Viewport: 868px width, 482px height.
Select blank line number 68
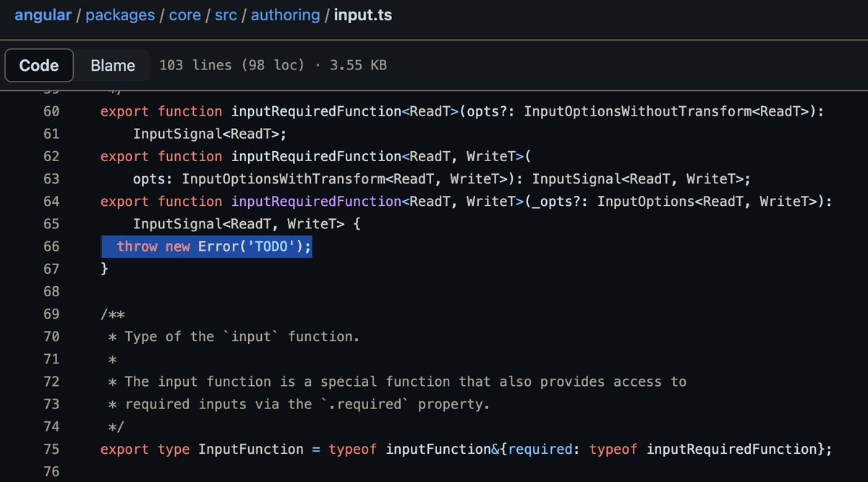51,291
